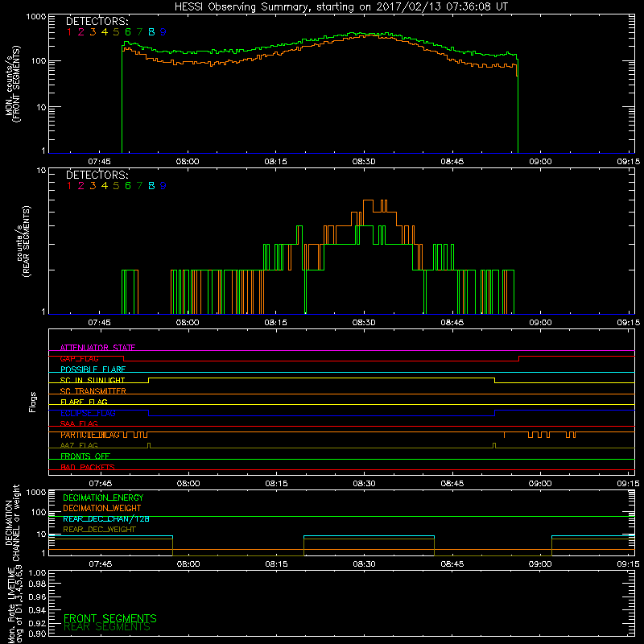Click 08:15 tick label under rear-segments plot
The image size is (644, 644).
coord(275,323)
